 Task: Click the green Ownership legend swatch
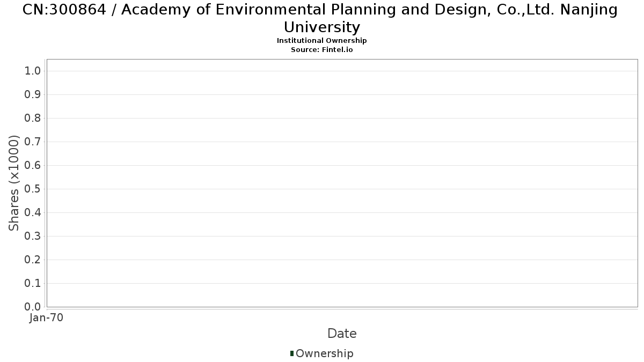pos(292,353)
